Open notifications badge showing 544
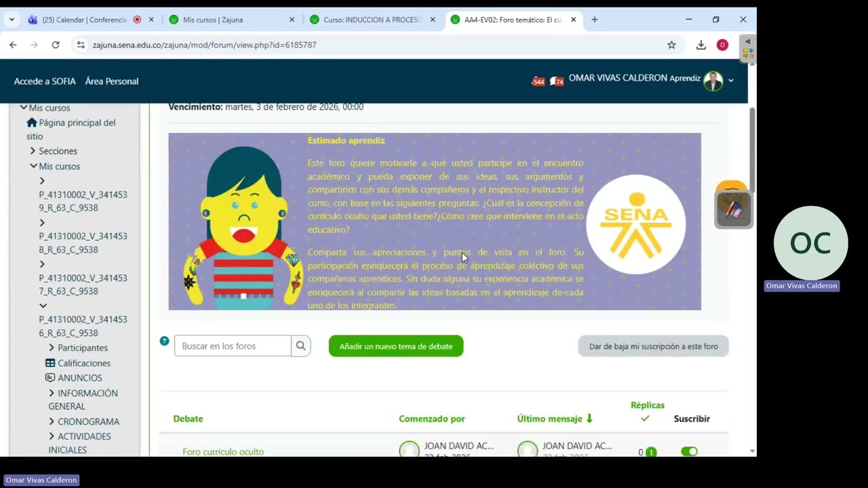The height and width of the screenshot is (488, 868). [538, 81]
